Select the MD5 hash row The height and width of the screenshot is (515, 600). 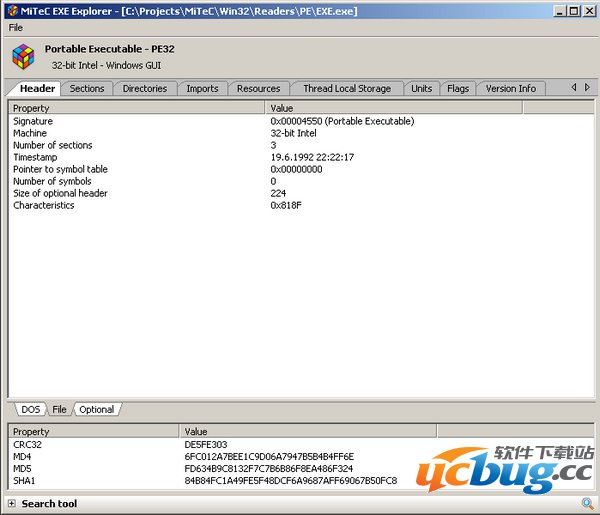(22, 468)
